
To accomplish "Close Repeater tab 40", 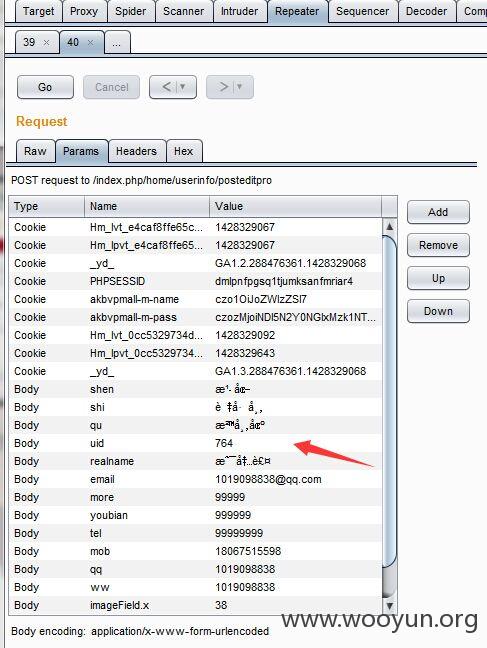I will coord(91,43).
